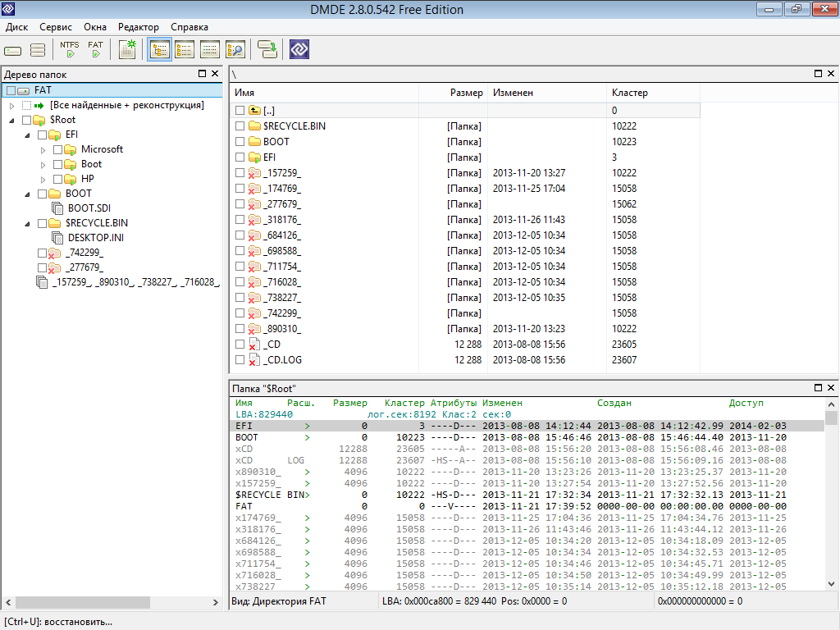Expand the HP folder node

tap(43, 179)
